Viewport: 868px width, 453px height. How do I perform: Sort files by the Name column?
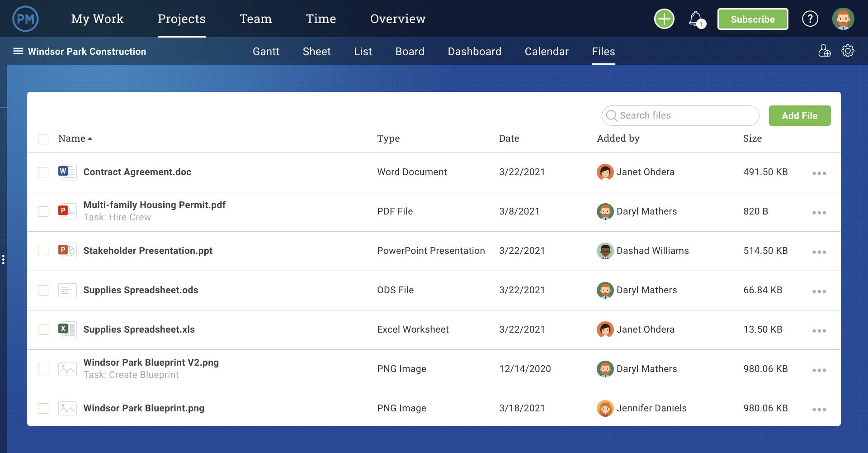(75, 138)
